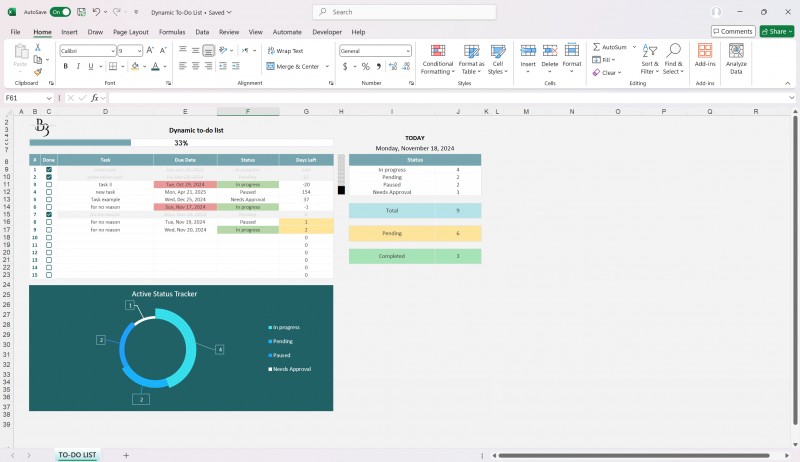Collapse the ribbon with the chevron
The height and width of the screenshot is (462, 800).
[787, 83]
